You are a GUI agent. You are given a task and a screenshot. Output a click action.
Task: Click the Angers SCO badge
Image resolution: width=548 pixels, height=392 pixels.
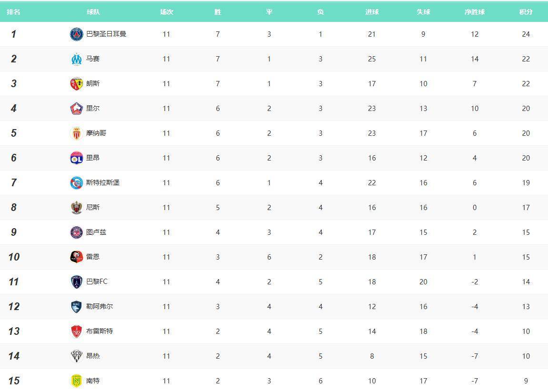[x=76, y=356]
